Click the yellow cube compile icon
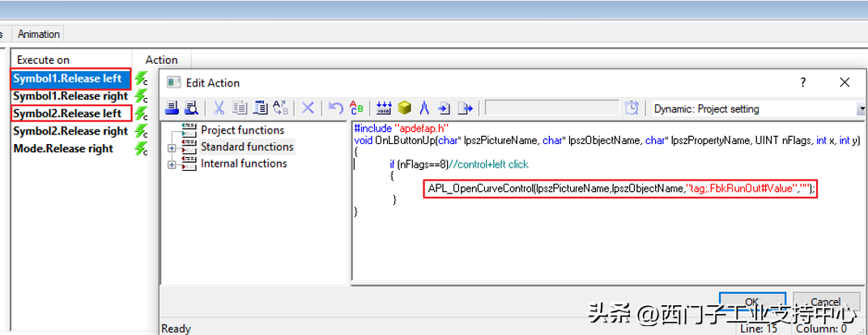Viewport: 868px width, 335px height. (x=404, y=108)
